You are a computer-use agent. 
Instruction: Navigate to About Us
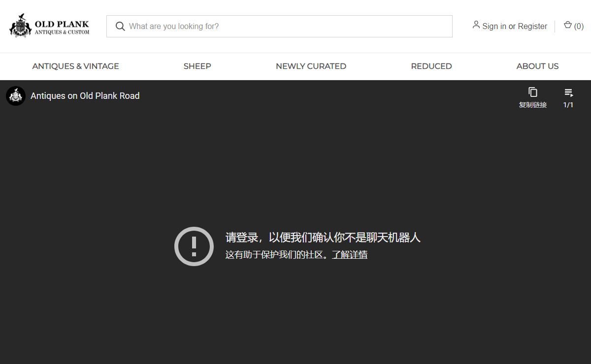(537, 66)
